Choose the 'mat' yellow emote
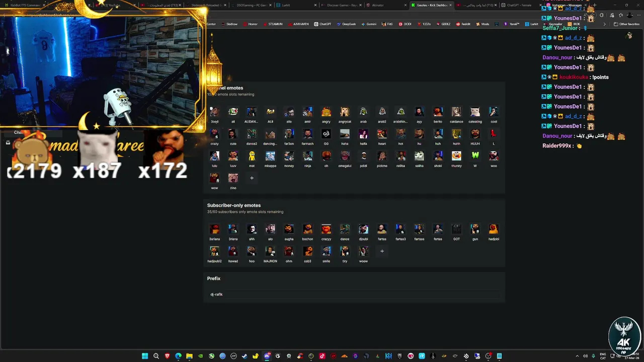 [252, 156]
